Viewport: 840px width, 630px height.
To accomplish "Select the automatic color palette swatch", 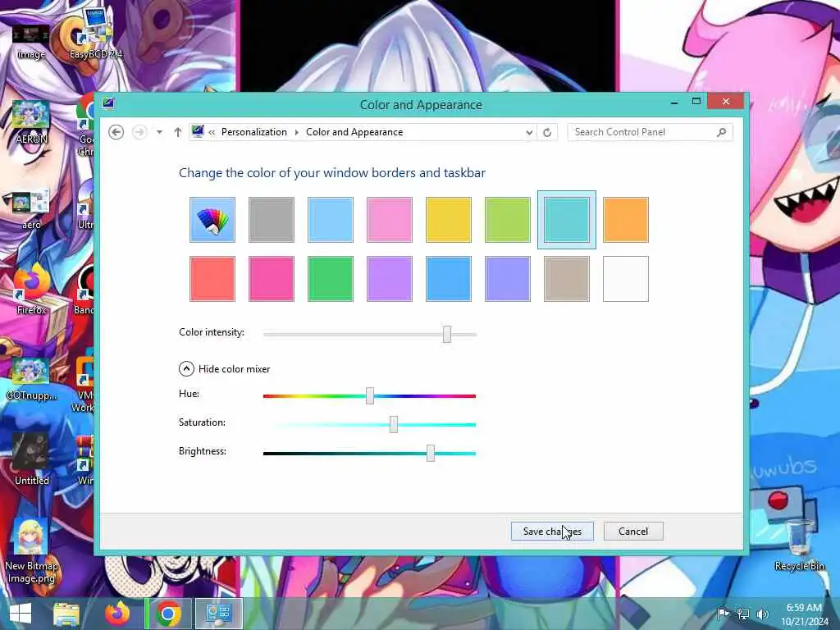I will [212, 220].
